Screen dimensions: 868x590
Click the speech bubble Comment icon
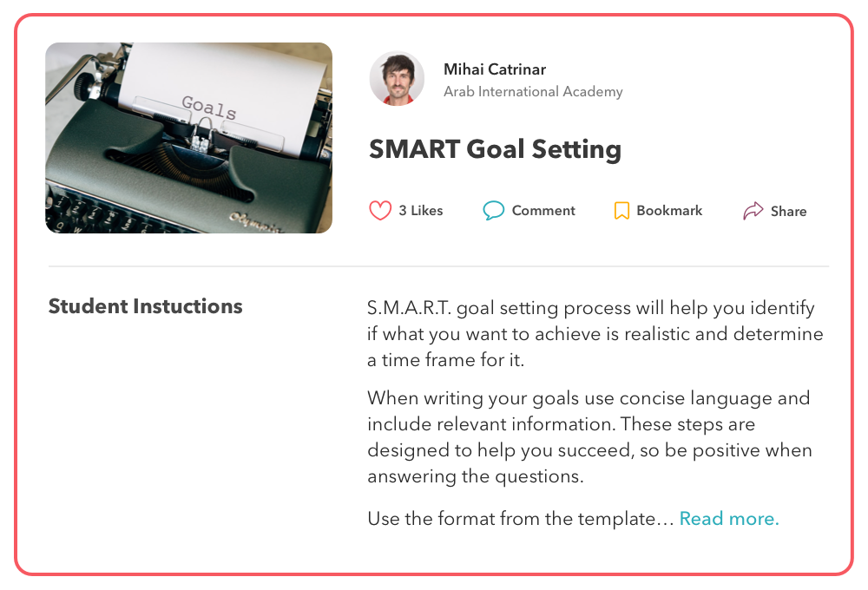click(493, 210)
